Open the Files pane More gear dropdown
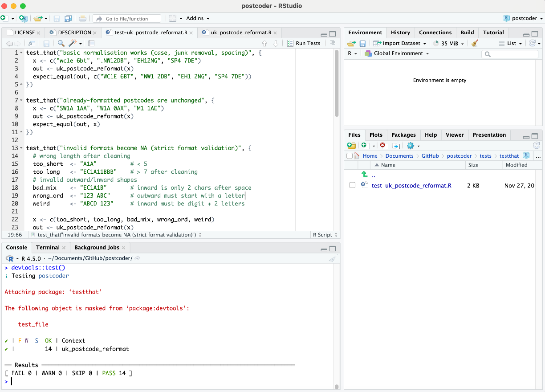The height and width of the screenshot is (392, 545). (413, 145)
